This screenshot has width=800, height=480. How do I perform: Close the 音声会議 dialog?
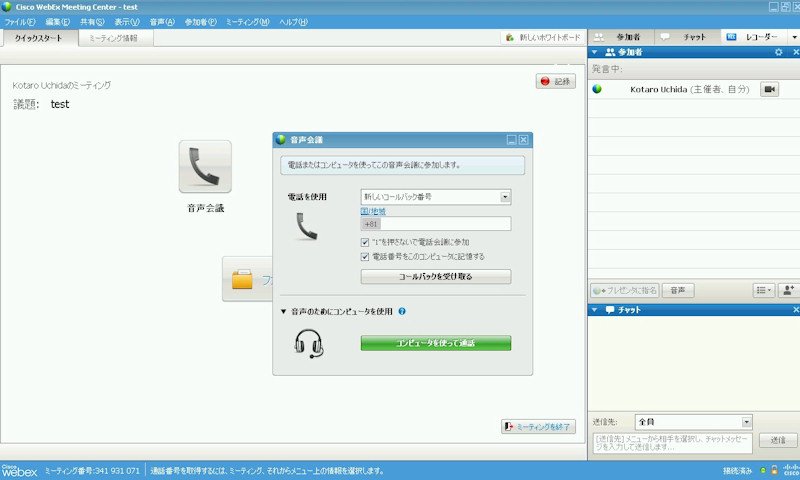[523, 140]
